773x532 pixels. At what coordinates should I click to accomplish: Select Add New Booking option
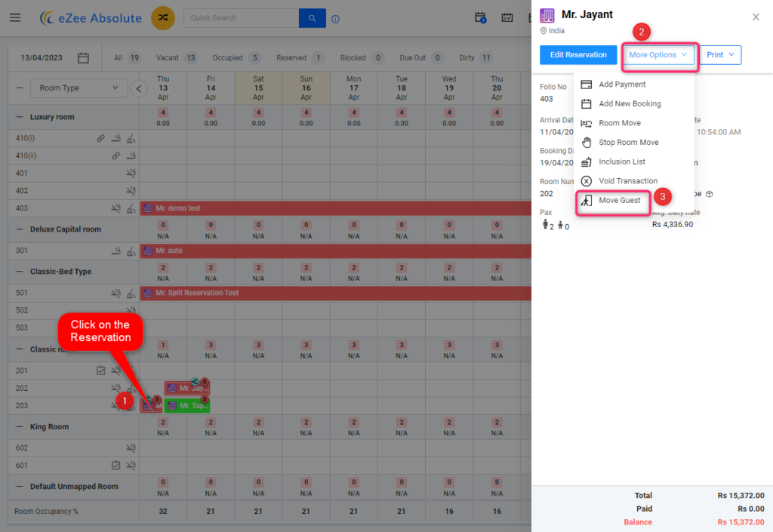[634, 104]
